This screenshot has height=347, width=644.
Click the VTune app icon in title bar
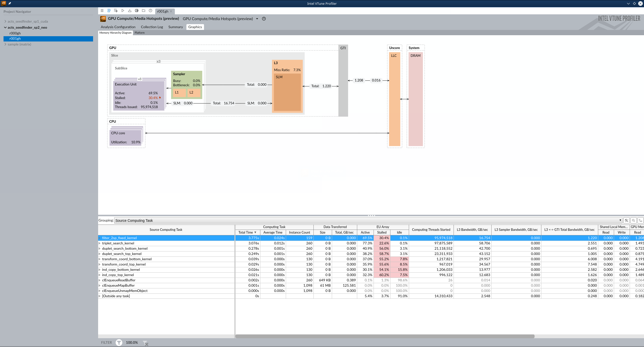click(4, 4)
